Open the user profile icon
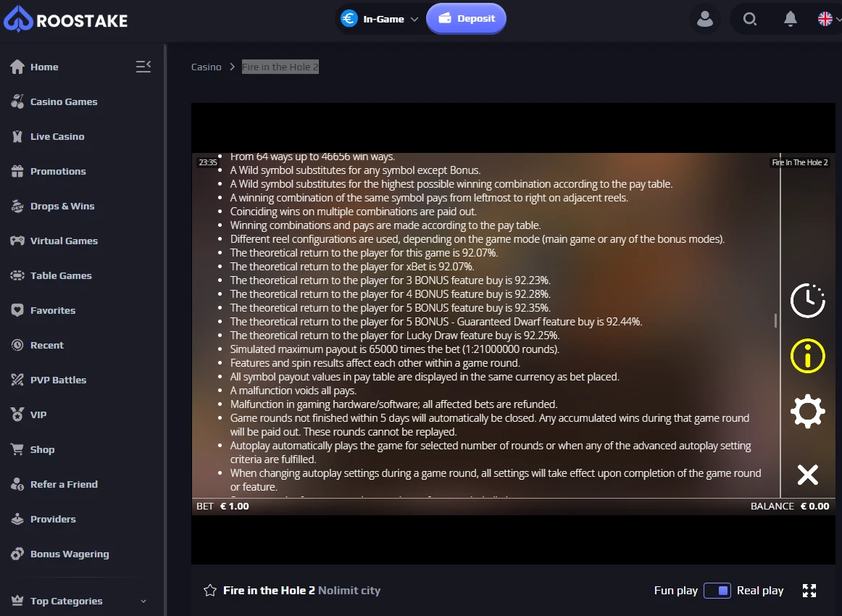 (704, 20)
